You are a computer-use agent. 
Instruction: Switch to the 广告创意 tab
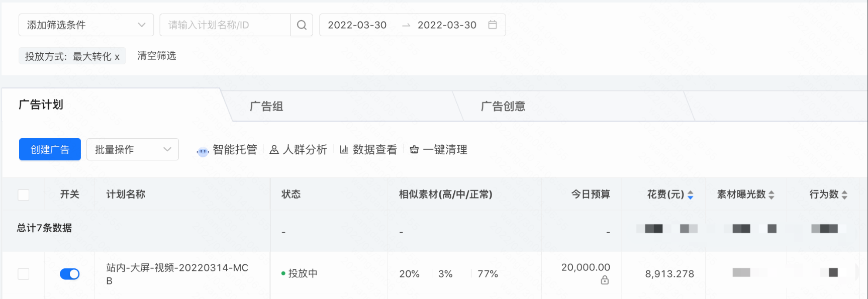[x=503, y=106]
